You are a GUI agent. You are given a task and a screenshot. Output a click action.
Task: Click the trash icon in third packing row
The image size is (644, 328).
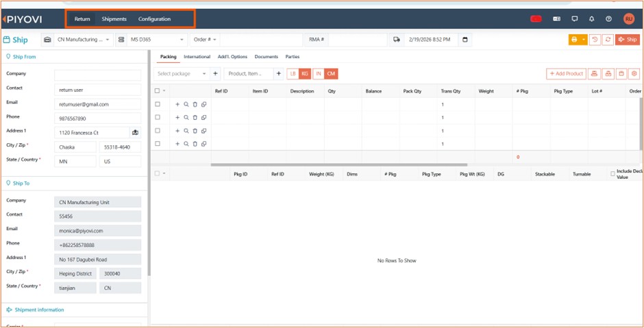click(195, 131)
